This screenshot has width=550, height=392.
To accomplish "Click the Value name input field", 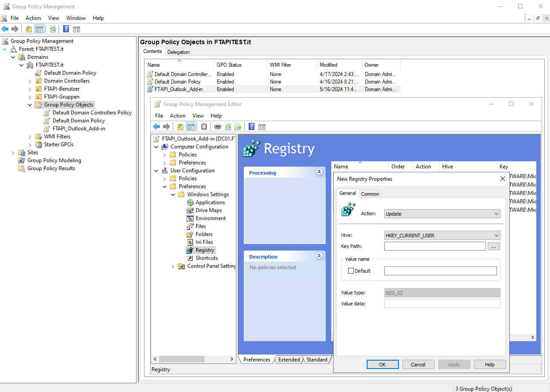I will click(x=440, y=271).
